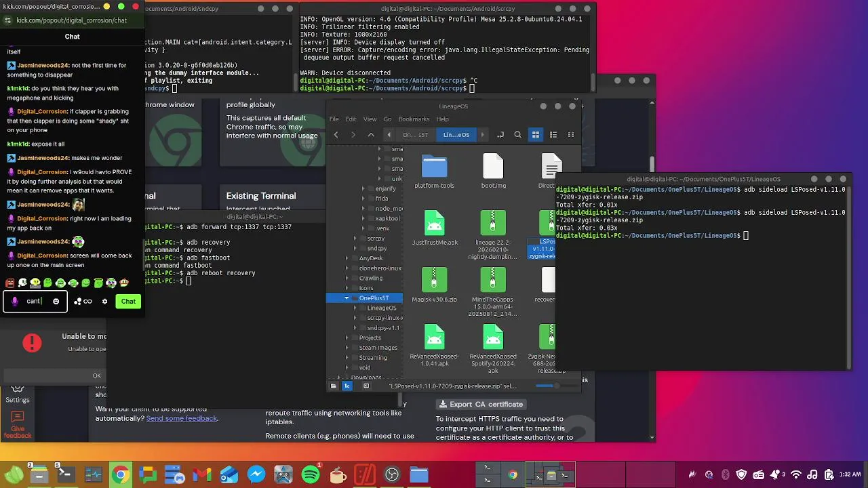Select the MindTheGapps zip archive
This screenshot has width=868, height=488.
tap(493, 292)
